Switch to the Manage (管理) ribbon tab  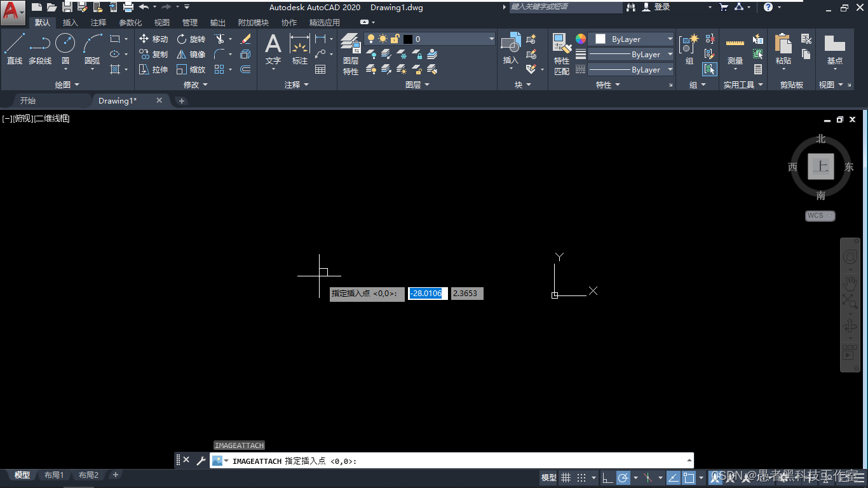point(190,22)
